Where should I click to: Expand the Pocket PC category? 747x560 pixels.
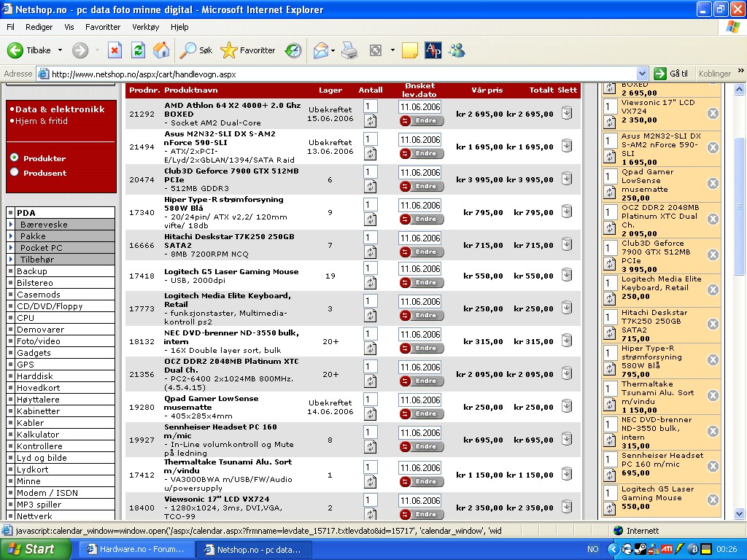(11, 248)
